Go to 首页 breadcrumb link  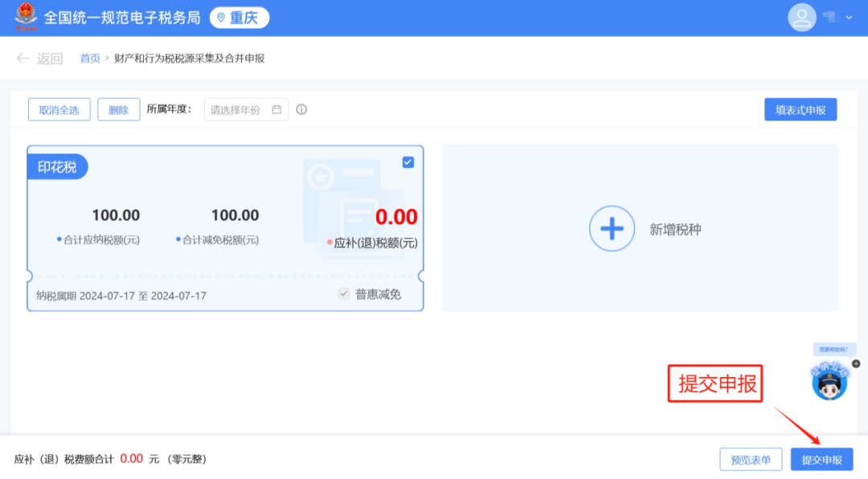pos(90,58)
